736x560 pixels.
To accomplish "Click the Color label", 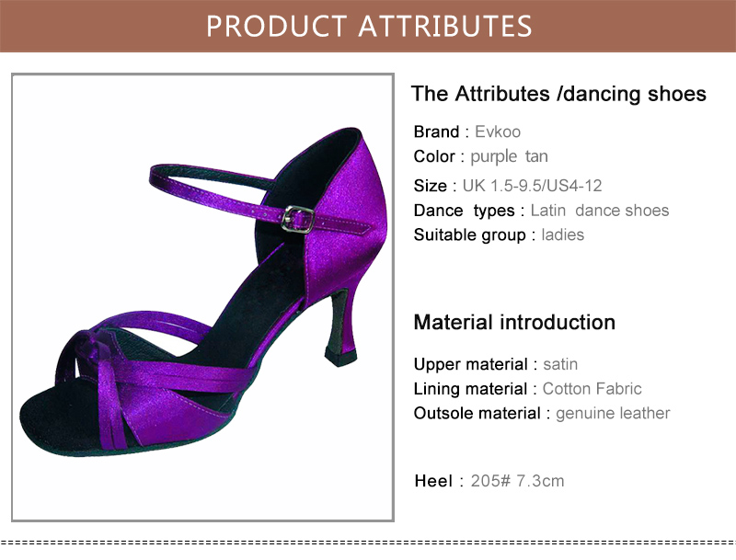I will coord(434,157).
